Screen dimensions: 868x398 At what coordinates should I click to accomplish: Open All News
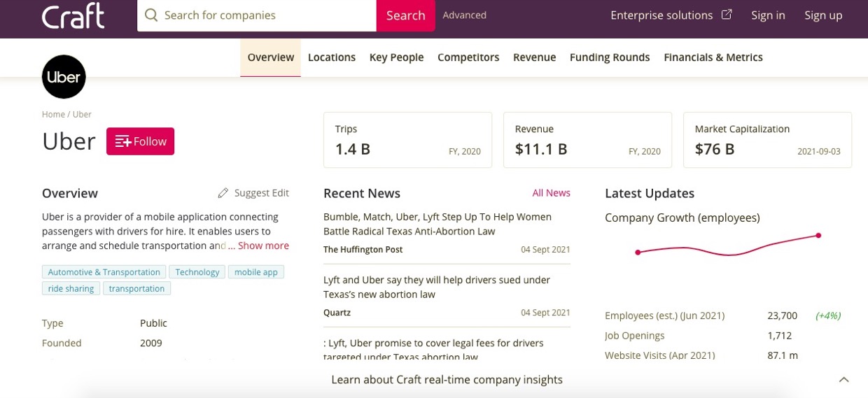pos(552,193)
